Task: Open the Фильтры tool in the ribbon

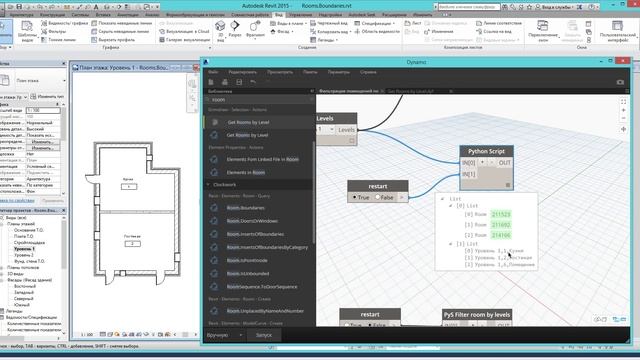Action: [x=54, y=31]
